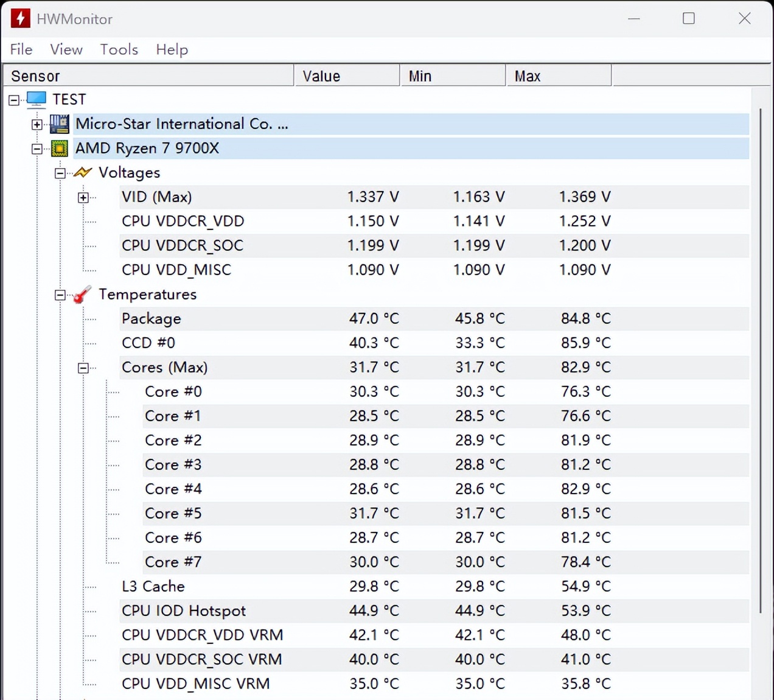Collapse the Voltages section
Viewport: 774px width, 700px height.
(x=60, y=173)
